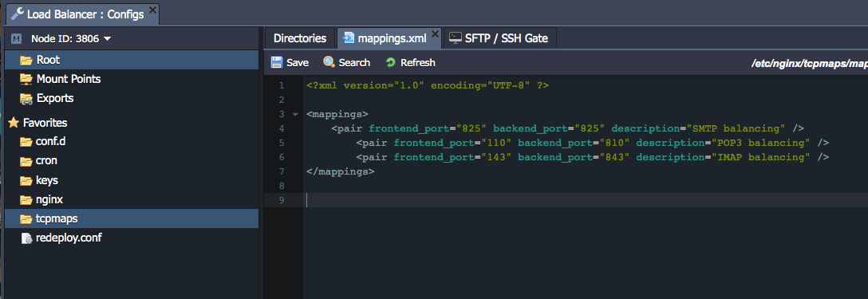Open Exports in the sidebar

coord(55,99)
